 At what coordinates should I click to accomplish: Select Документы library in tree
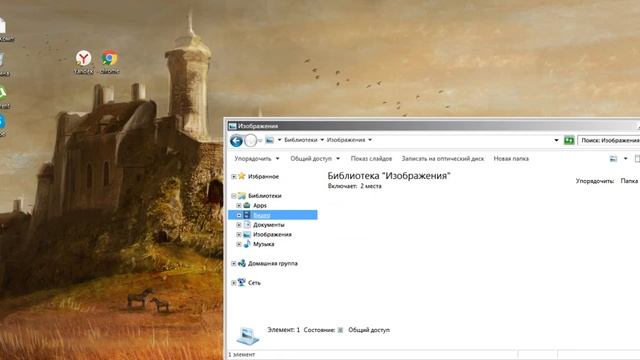(269, 225)
